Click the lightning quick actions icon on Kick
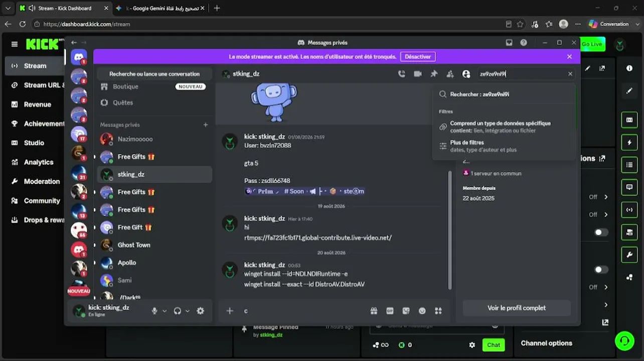This screenshot has height=361, width=644. click(629, 142)
